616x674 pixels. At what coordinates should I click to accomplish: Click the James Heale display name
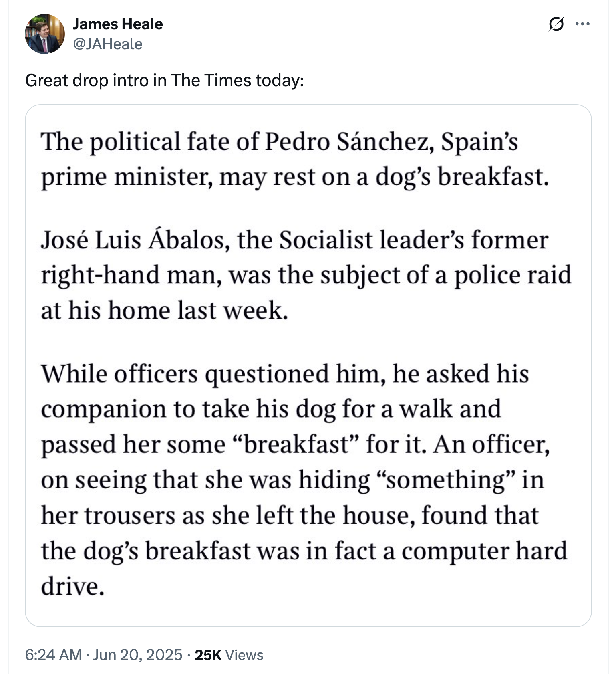click(x=118, y=24)
